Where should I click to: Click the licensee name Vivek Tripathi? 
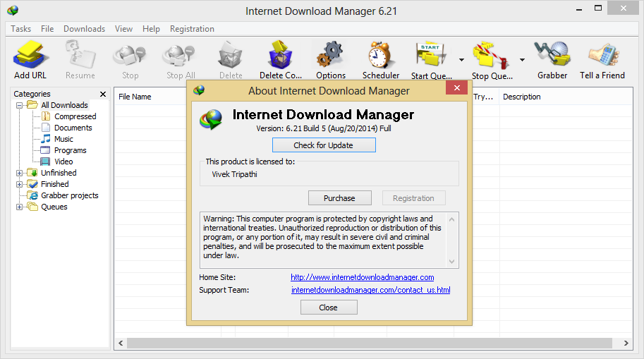point(234,174)
